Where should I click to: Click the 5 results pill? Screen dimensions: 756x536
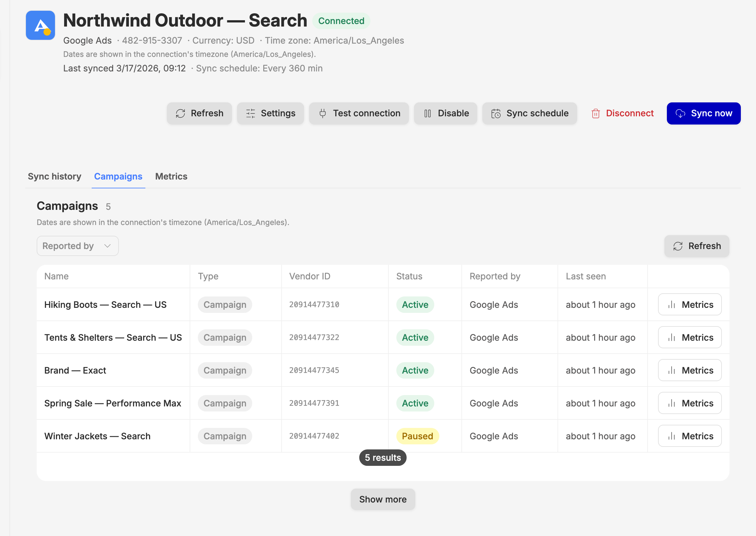click(383, 457)
